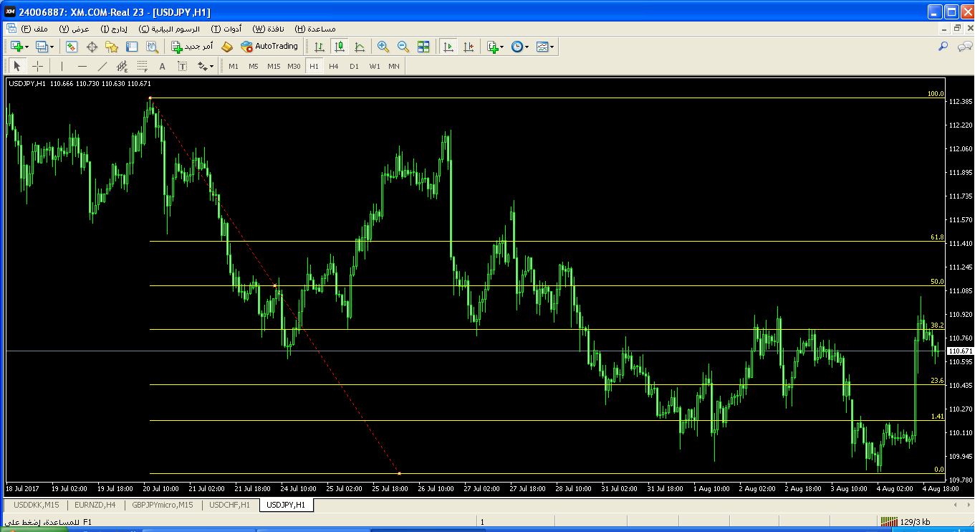This screenshot has height=532, width=980.
Task: Tile chart windows icon
Action: [x=423, y=47]
